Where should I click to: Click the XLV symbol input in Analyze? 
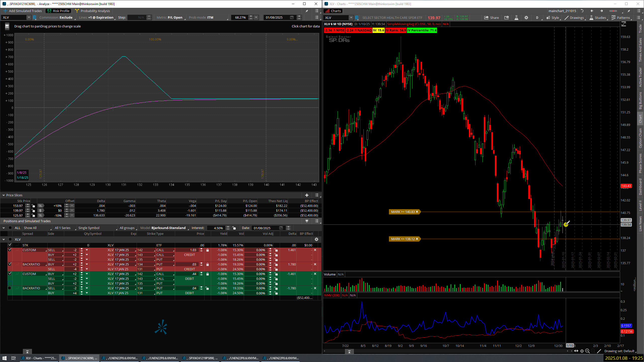click(x=14, y=17)
